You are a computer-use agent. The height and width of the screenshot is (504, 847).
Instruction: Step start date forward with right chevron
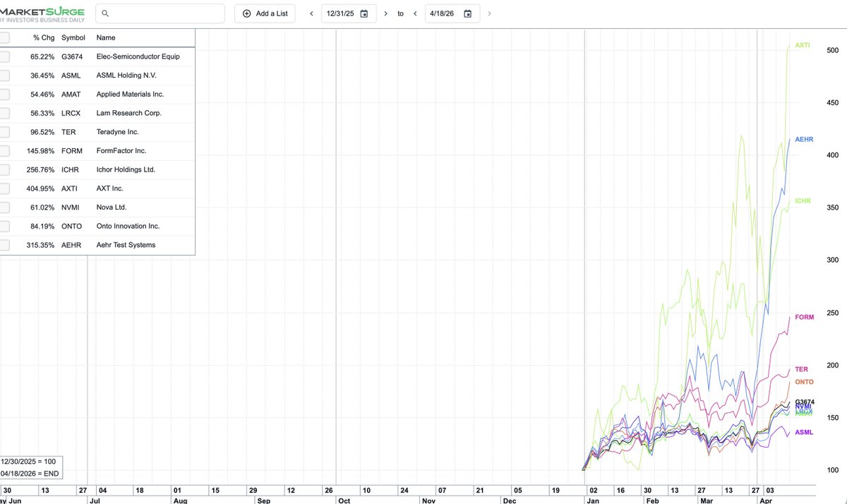pyautogui.click(x=385, y=13)
